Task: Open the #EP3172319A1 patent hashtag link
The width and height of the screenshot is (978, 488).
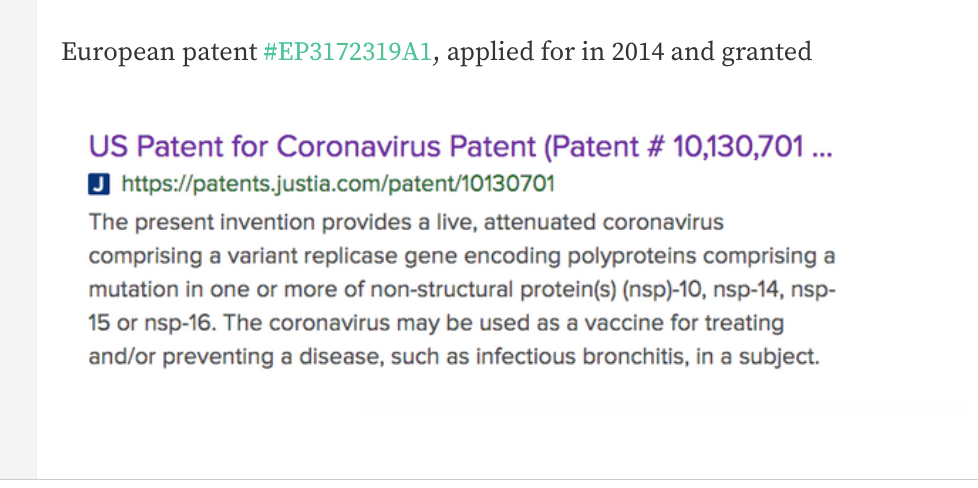Action: click(x=347, y=52)
